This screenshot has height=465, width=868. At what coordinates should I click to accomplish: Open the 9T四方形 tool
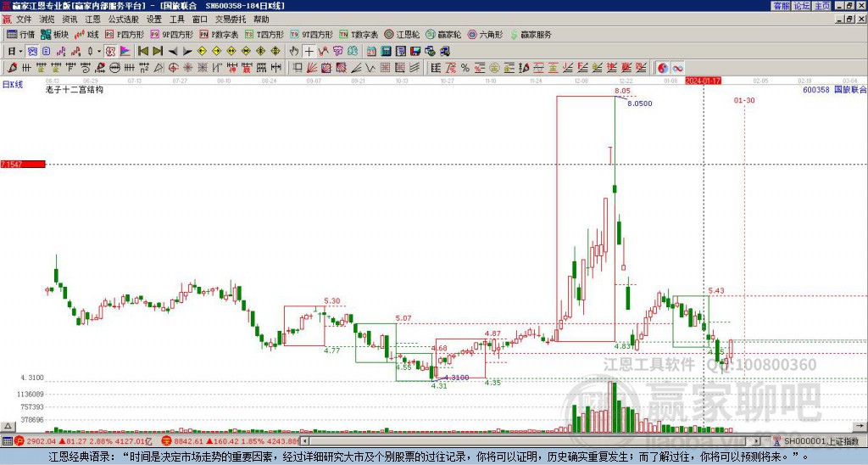pos(311,34)
